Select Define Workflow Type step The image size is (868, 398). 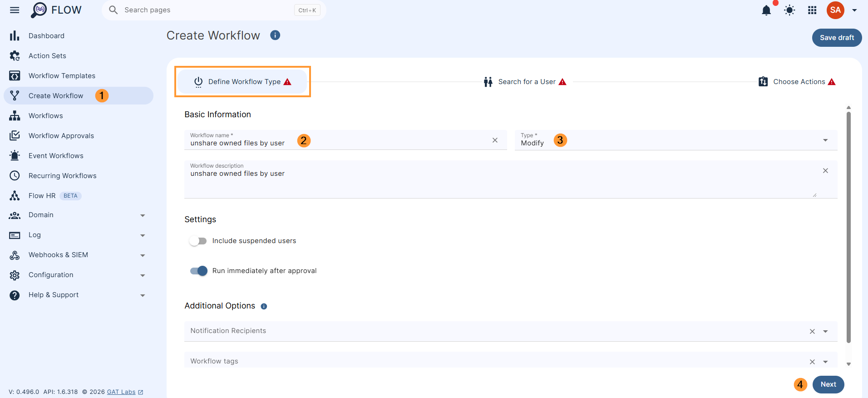pos(242,82)
